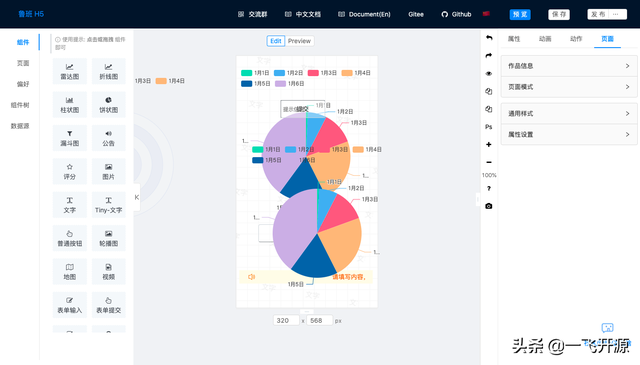This screenshot has height=365, width=640.
Task: Switch the canvas to Preview mode
Action: (299, 41)
